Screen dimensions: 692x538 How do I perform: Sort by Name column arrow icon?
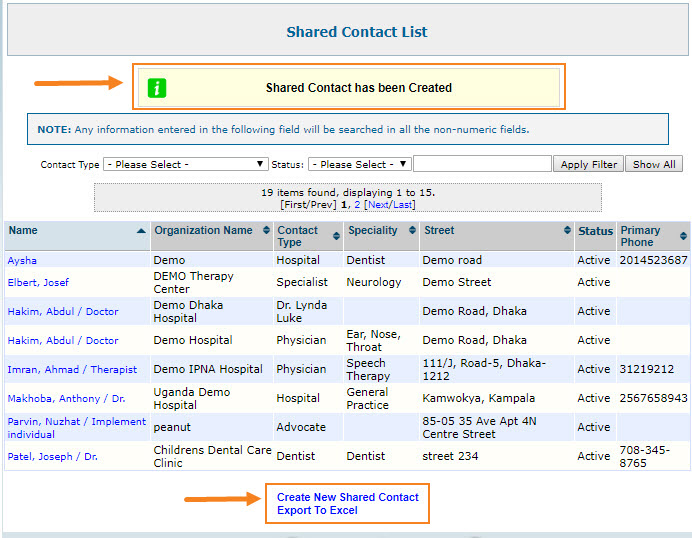pos(141,231)
